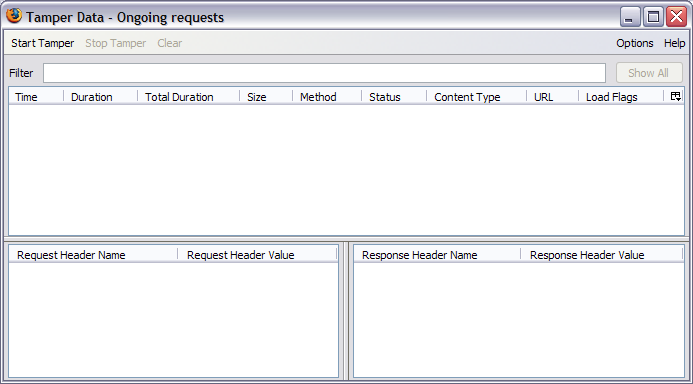Click Start Tamper
Screen dimensions: 693x384
point(42,43)
